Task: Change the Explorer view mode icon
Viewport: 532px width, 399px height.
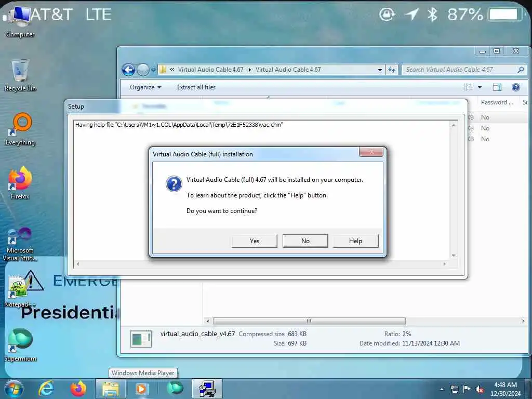Action: 469,87
